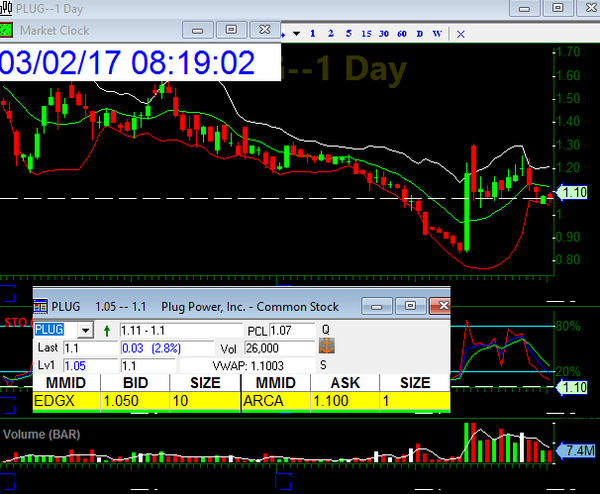
Task: Select the ARCA ask row
Action: [x=345, y=400]
